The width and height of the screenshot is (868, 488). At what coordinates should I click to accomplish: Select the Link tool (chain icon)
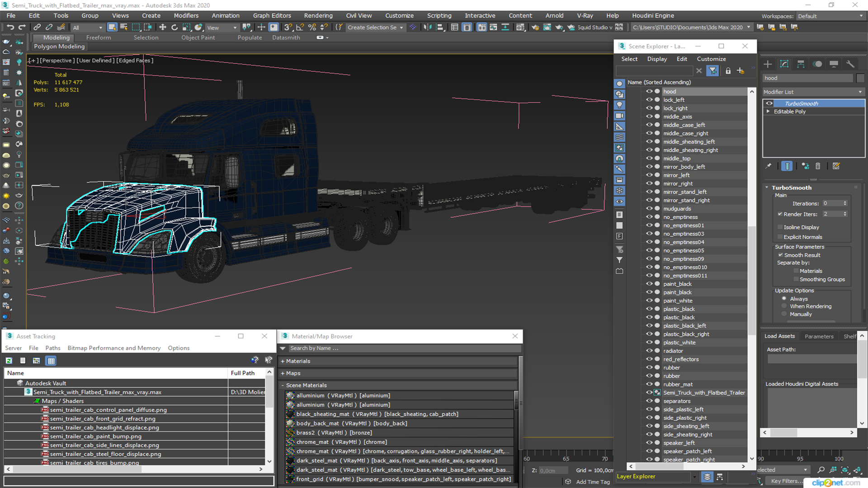pos(37,27)
